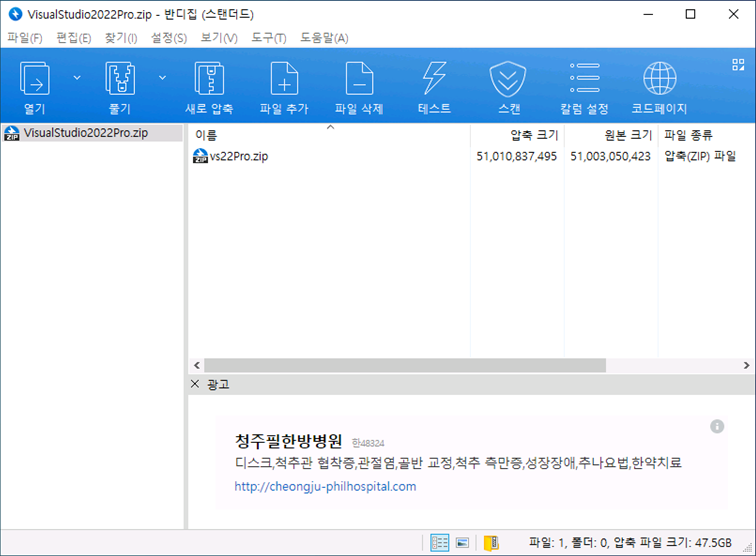
Task: Click the 압축(ZIP) 파일 type cell
Action: 700,156
